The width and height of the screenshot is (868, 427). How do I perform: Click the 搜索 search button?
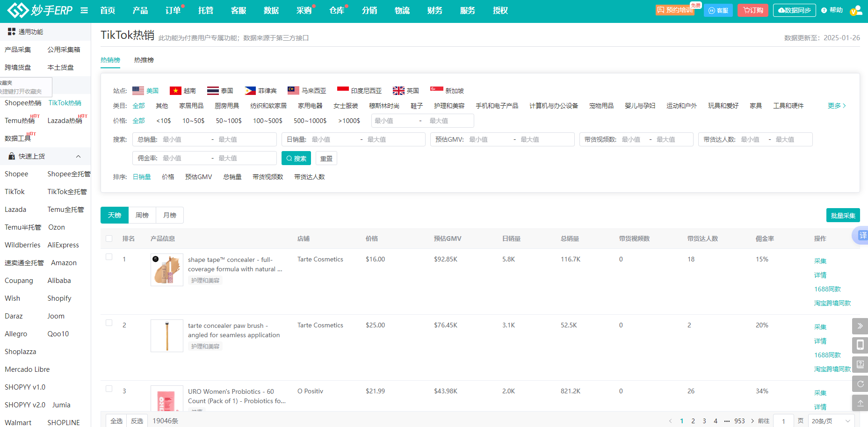(x=296, y=158)
